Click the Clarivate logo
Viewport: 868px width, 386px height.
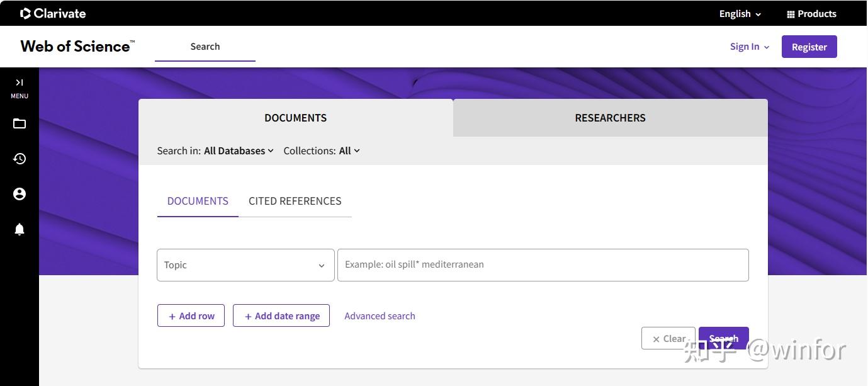[x=53, y=13]
